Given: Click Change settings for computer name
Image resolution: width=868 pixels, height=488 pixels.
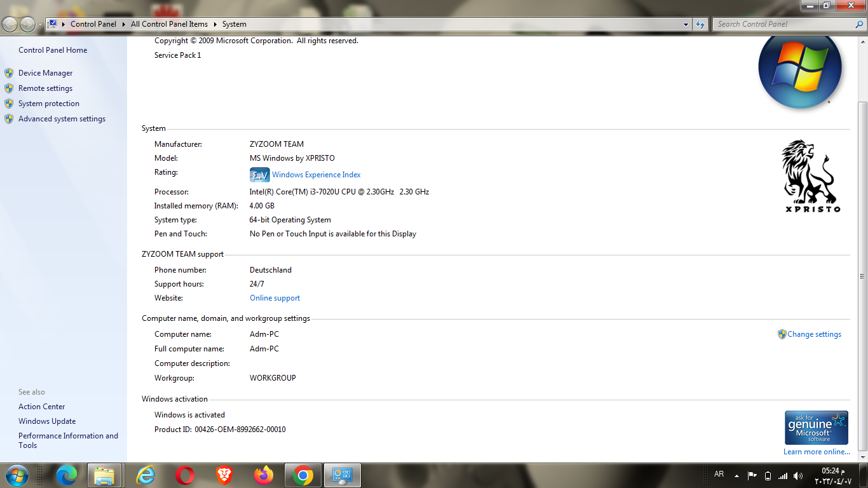Looking at the screenshot, I should (x=814, y=334).
